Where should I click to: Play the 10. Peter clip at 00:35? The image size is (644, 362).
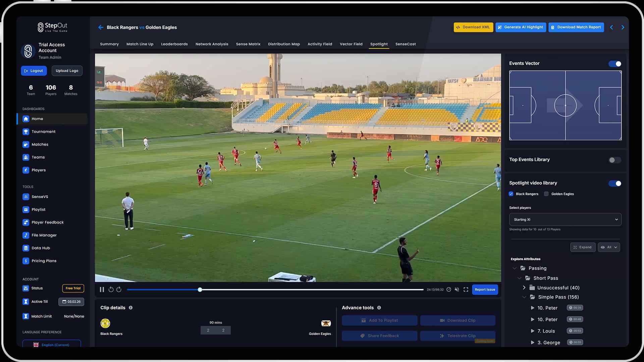click(532, 308)
